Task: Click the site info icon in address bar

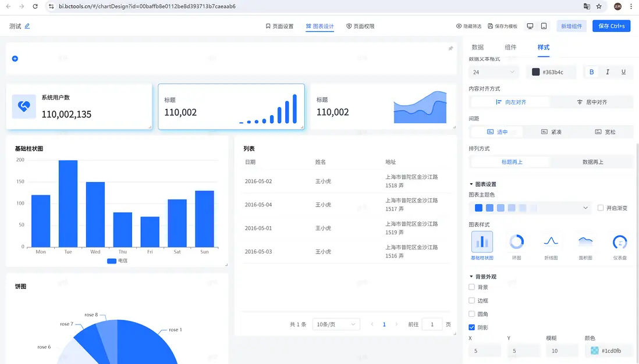Action: (x=51, y=6)
